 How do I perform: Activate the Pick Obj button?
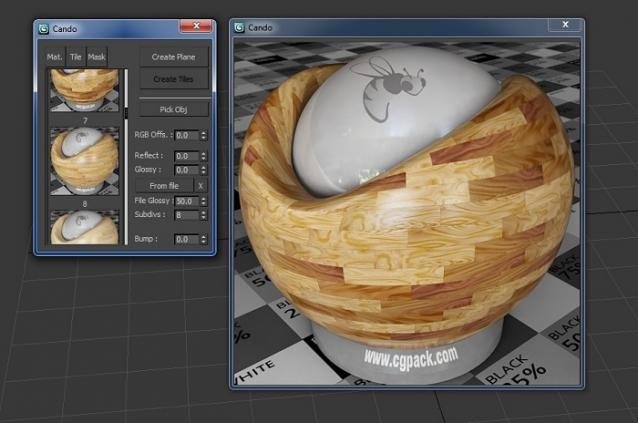pyautogui.click(x=173, y=108)
